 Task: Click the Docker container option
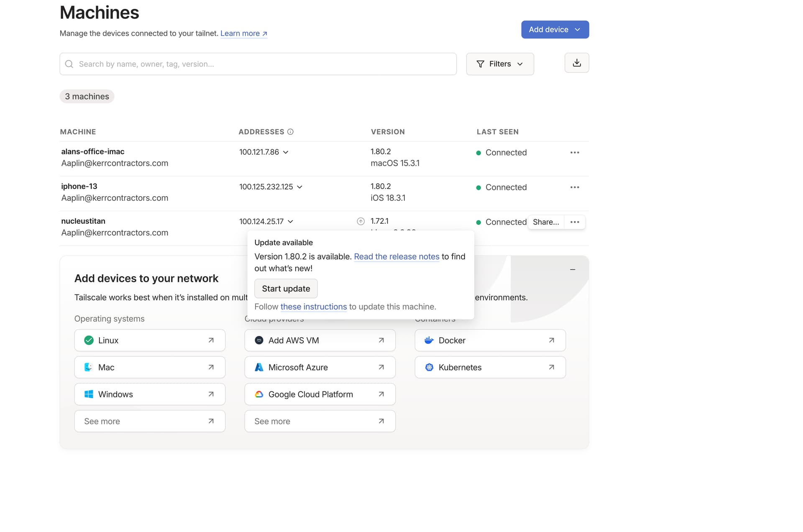coord(490,340)
